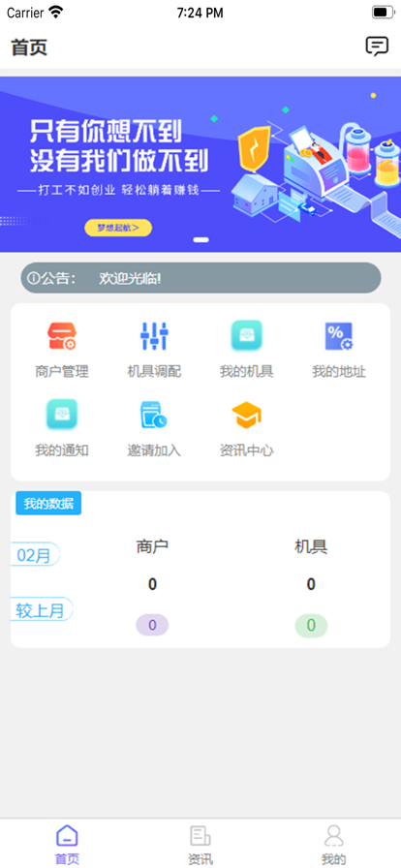
Task: Open the message chat icon in header
Action: (377, 46)
